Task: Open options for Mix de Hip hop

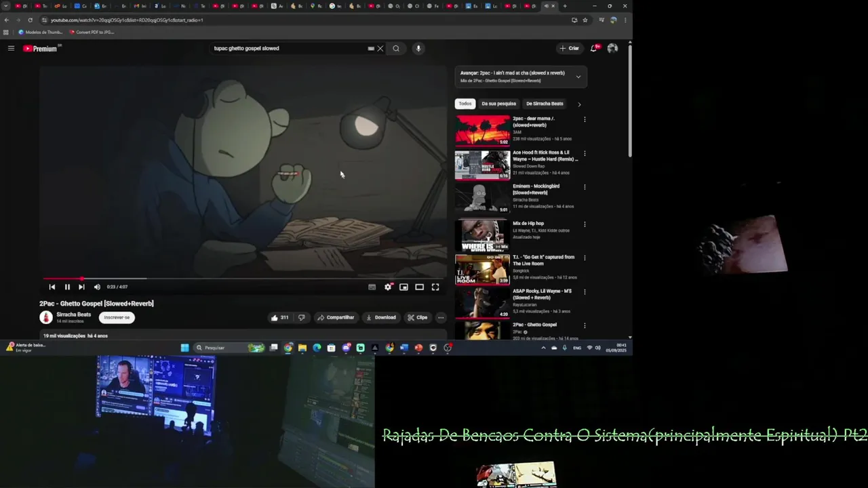Action: (585, 224)
